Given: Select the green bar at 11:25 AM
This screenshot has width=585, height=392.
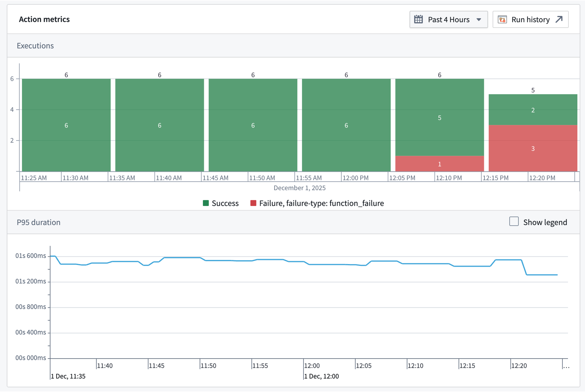Looking at the screenshot, I should coord(66,125).
